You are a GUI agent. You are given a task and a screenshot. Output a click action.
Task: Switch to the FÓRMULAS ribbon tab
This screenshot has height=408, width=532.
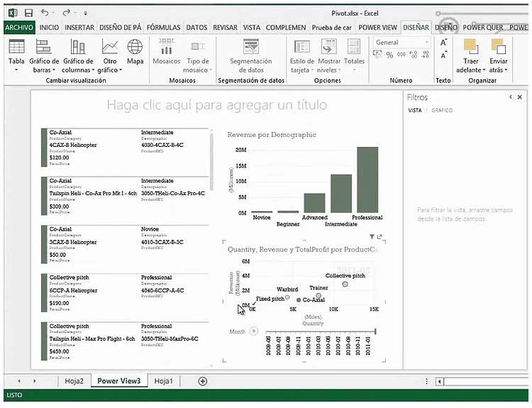click(163, 28)
